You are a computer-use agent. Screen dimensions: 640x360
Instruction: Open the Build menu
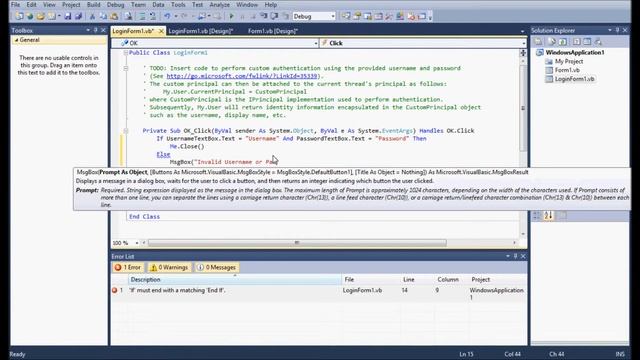[x=93, y=5]
